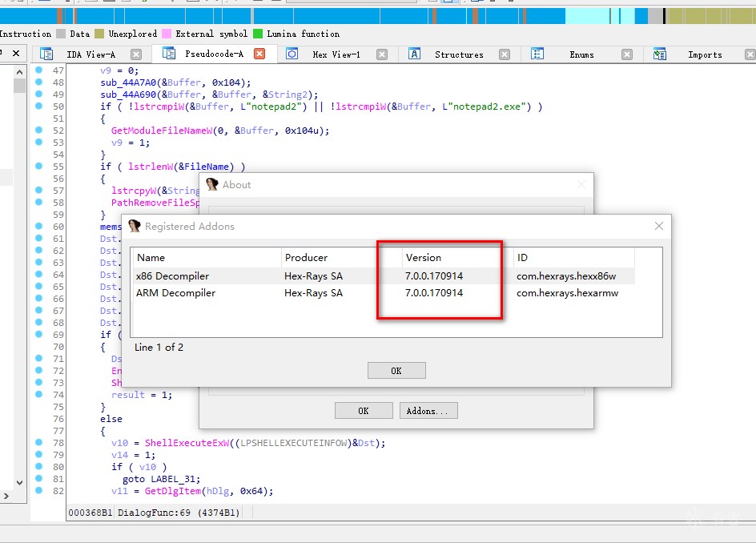The width and height of the screenshot is (756, 543).
Task: Click the Data gray legend swatch
Action: click(x=61, y=34)
